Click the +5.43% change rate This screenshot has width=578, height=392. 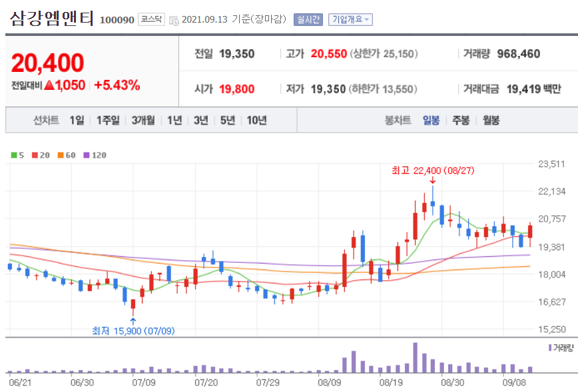tap(117, 85)
